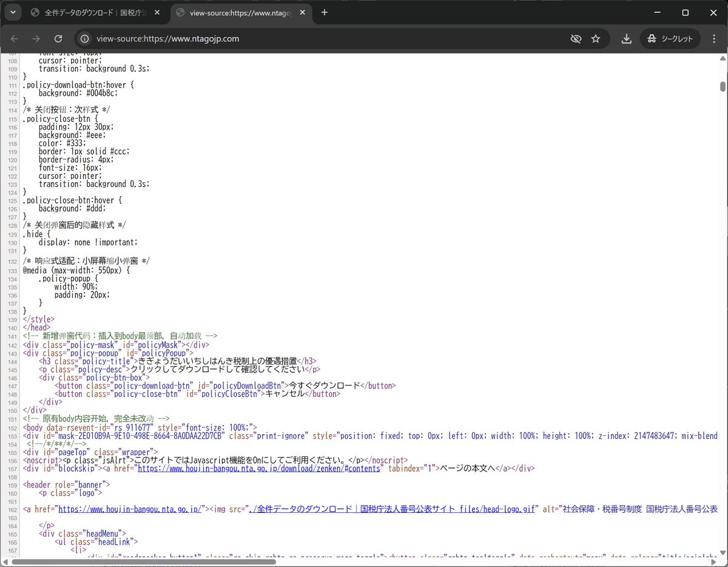Open the Chrome three-dot menu

[x=713, y=39]
